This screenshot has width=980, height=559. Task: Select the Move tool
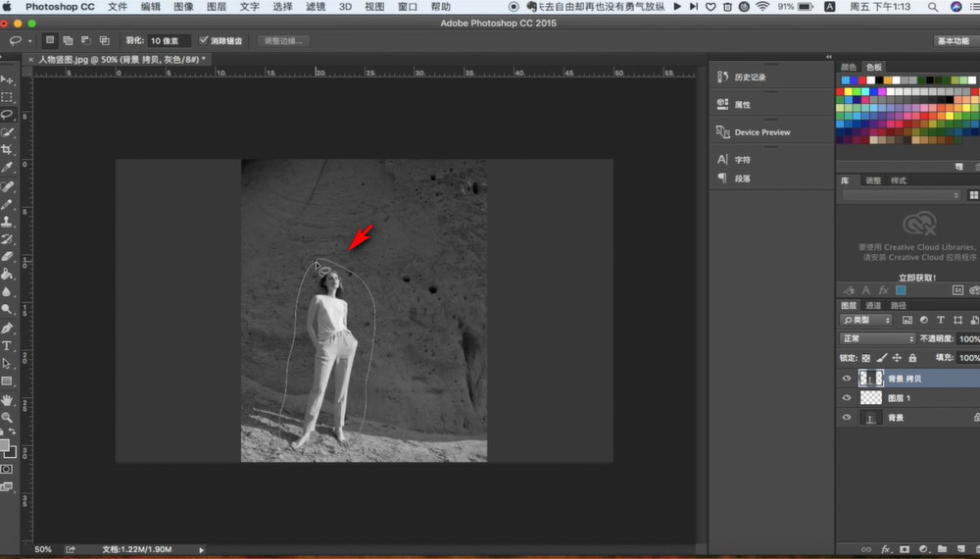click(7, 79)
